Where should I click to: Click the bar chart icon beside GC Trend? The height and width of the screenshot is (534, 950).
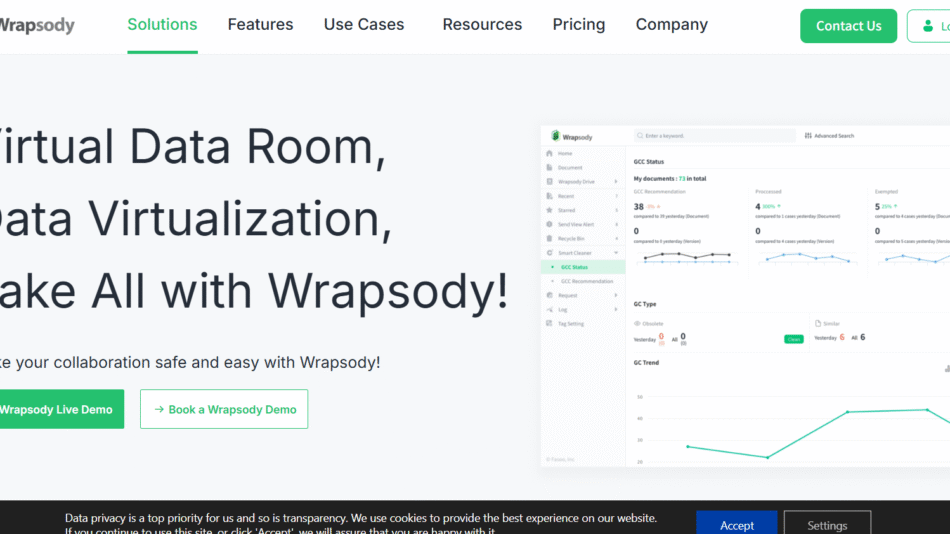click(x=947, y=368)
